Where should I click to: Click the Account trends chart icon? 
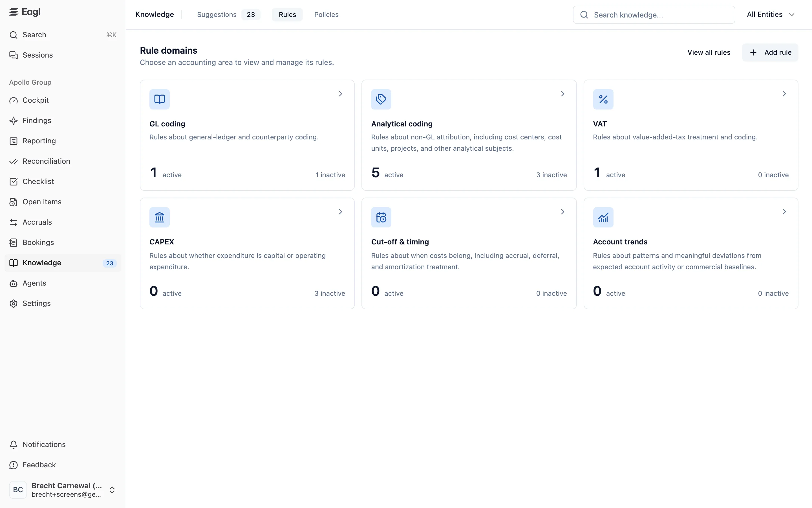[x=603, y=217]
